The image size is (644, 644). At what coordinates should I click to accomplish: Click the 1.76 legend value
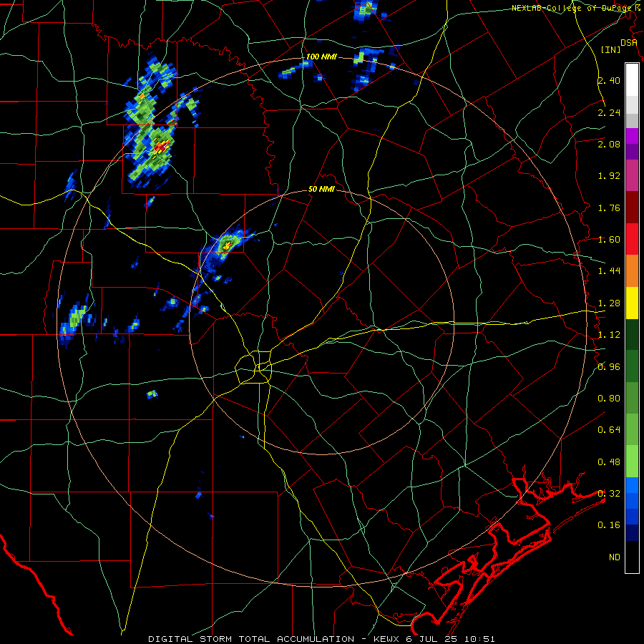(x=609, y=208)
